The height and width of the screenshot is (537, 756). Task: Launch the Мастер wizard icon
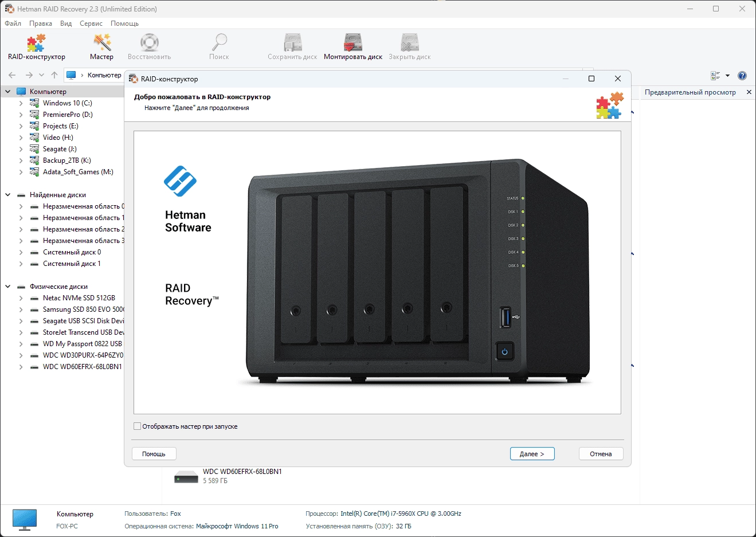[x=102, y=47]
